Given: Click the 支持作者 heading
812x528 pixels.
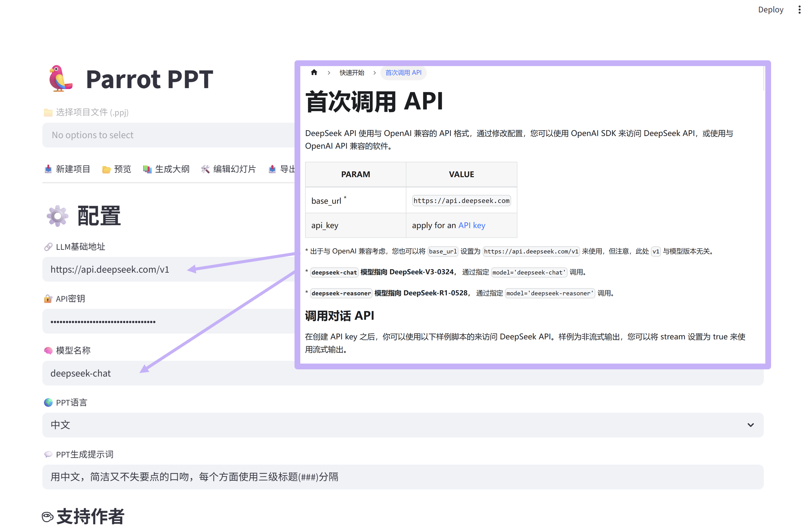Looking at the screenshot, I should click(90, 516).
